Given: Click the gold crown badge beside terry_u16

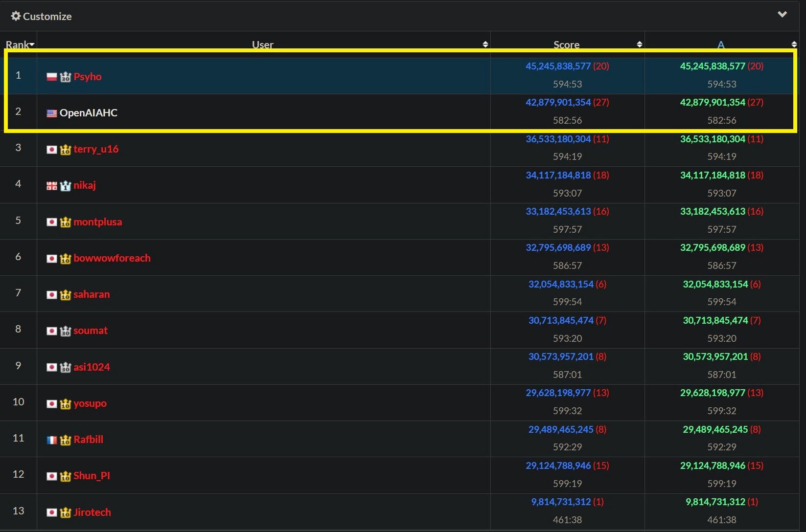Looking at the screenshot, I should [x=66, y=150].
